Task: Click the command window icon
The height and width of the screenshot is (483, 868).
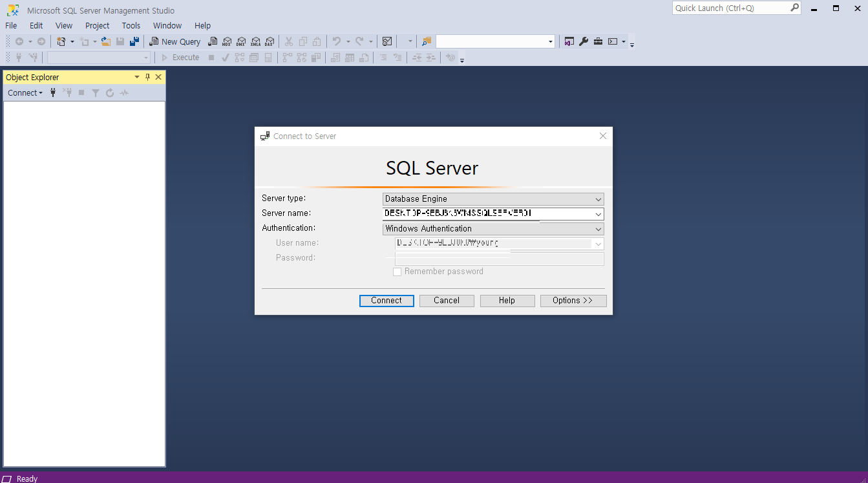Action: 613,41
